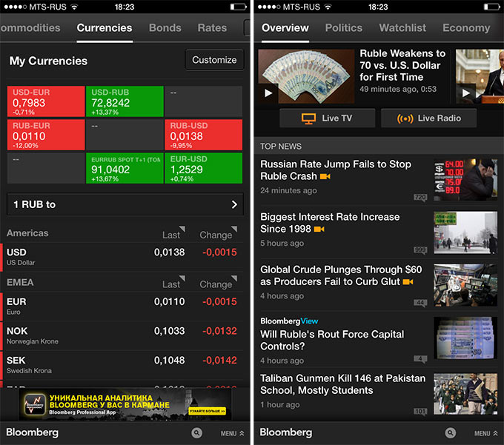Open Global Crude Plunges article

click(x=341, y=275)
